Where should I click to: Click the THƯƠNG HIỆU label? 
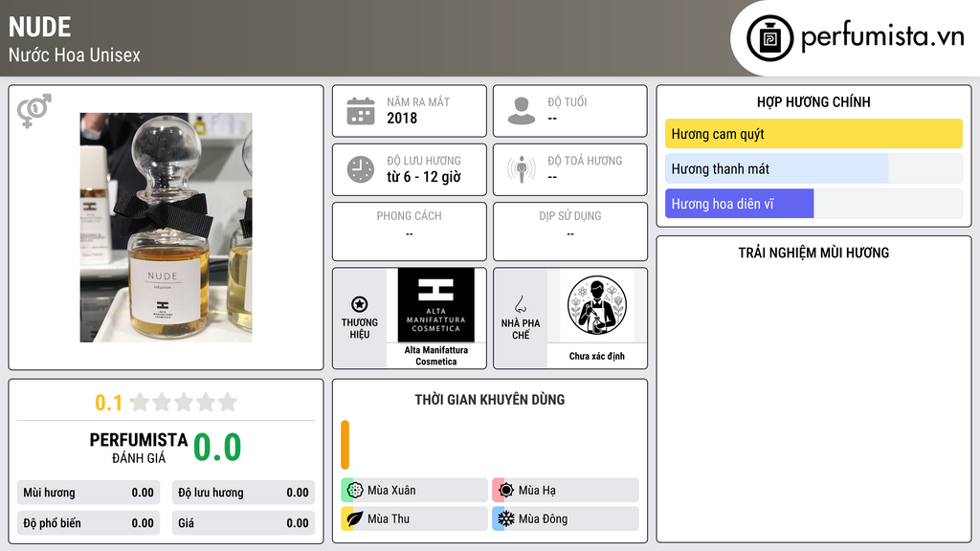(360, 328)
